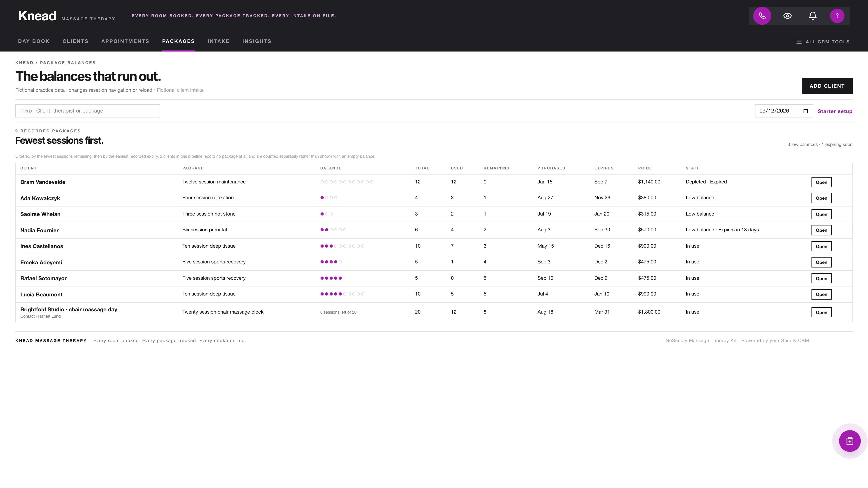This screenshot has width=868, height=488.
Task: Click 'Low balance · Expires in 18 days' state
Action: pos(722,230)
